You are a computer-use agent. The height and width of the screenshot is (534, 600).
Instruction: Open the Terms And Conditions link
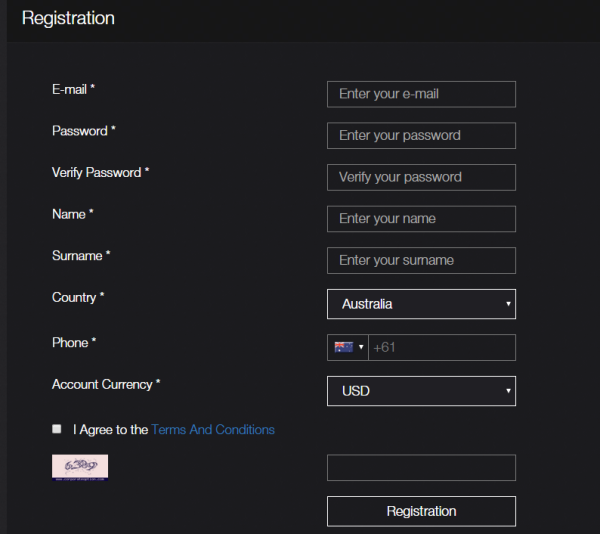click(x=213, y=430)
